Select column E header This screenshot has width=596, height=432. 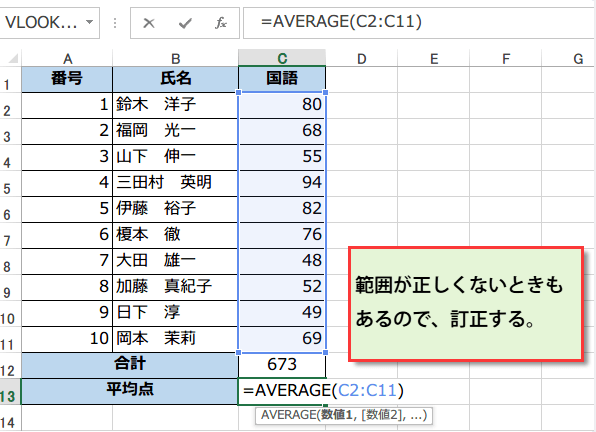[434, 59]
